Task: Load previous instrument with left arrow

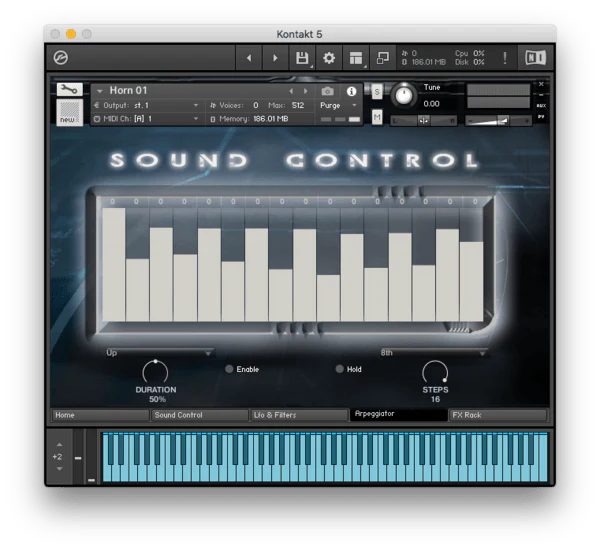Action: point(291,91)
